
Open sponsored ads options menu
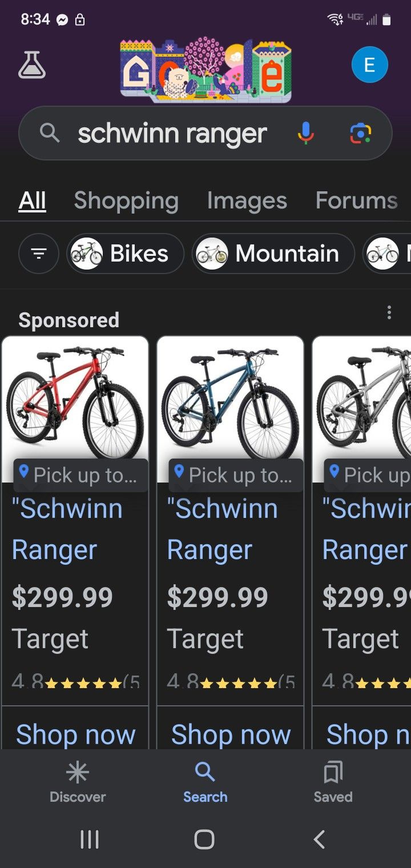coord(389,312)
